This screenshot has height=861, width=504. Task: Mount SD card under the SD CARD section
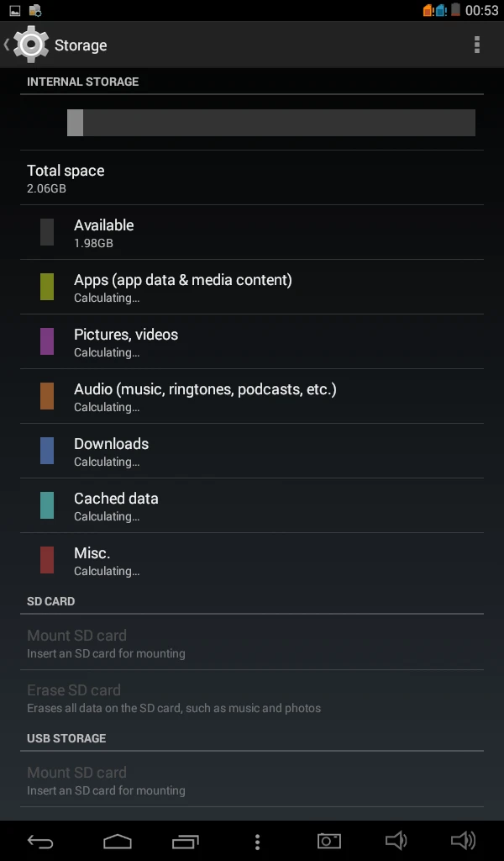point(252,643)
